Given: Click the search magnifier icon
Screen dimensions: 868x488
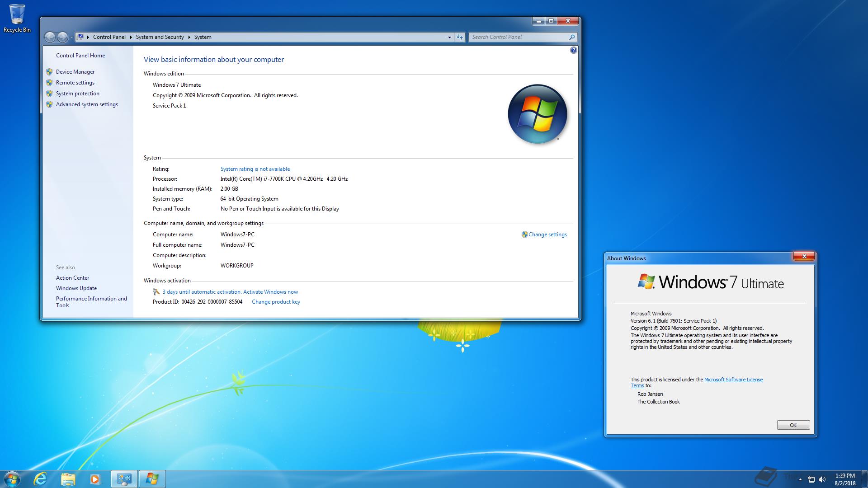Looking at the screenshot, I should tap(572, 37).
